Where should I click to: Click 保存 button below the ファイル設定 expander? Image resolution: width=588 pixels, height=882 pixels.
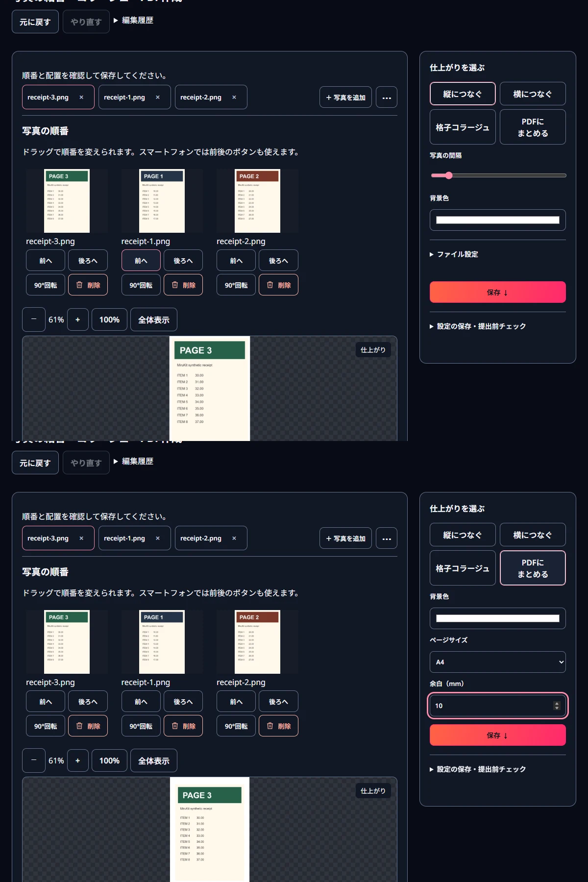[498, 292]
